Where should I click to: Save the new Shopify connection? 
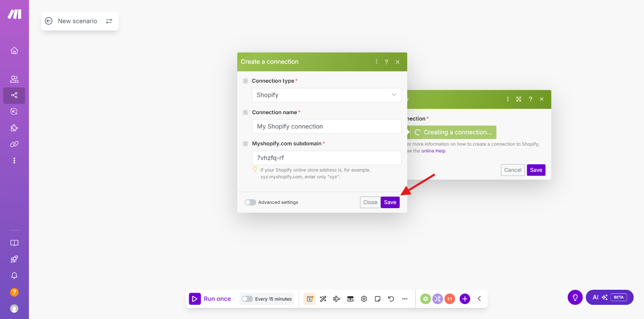tap(390, 202)
